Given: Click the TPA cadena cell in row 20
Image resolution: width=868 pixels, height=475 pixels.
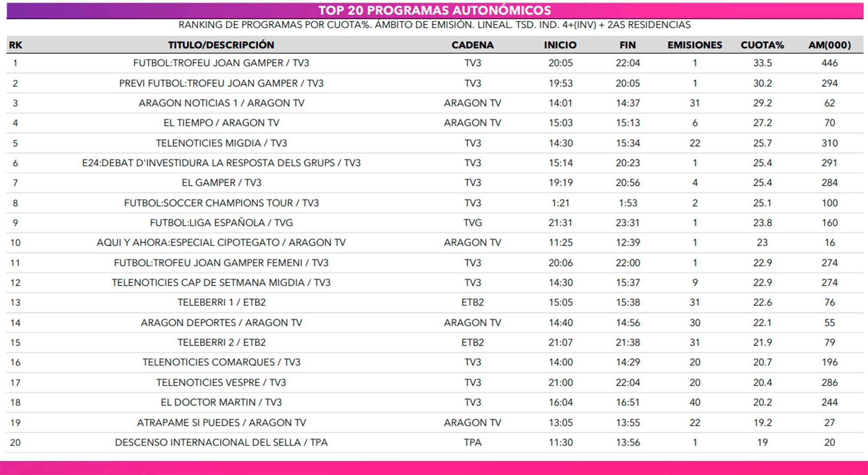Looking at the screenshot, I should 472,442.
